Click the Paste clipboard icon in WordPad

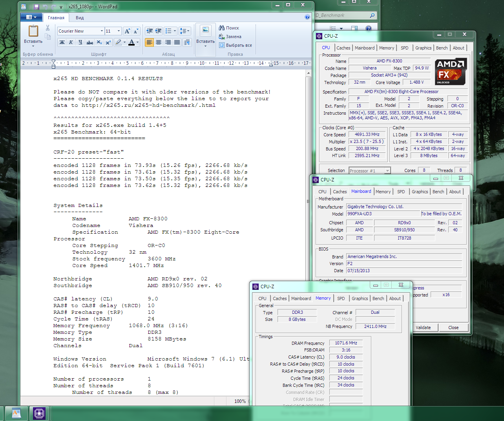(x=33, y=31)
